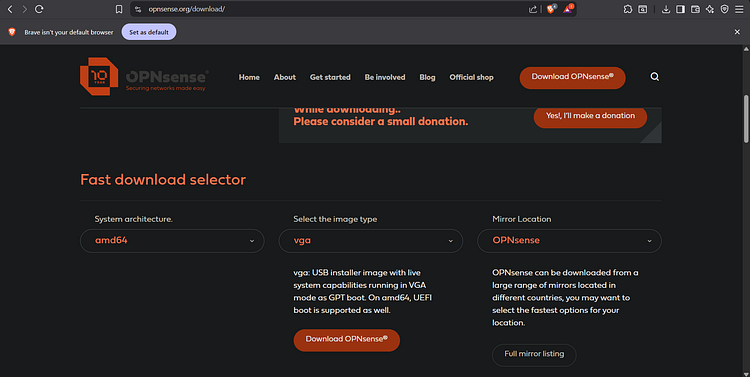Reload the current page
This screenshot has width=750, height=377.
coord(39,9)
